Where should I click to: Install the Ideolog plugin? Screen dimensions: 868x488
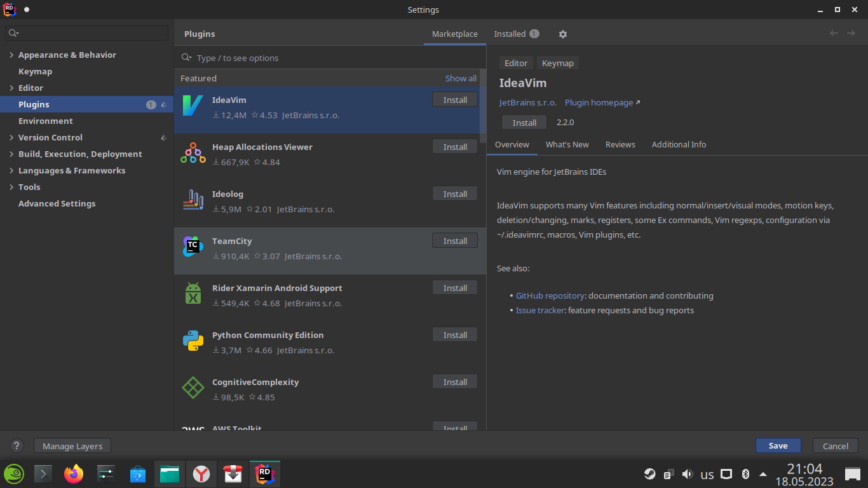pyautogui.click(x=454, y=194)
